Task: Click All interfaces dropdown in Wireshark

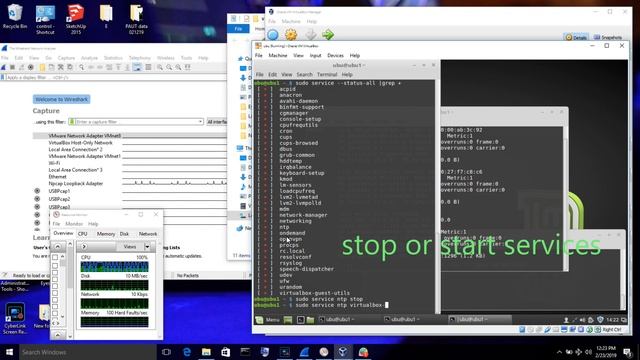Action: (217, 122)
